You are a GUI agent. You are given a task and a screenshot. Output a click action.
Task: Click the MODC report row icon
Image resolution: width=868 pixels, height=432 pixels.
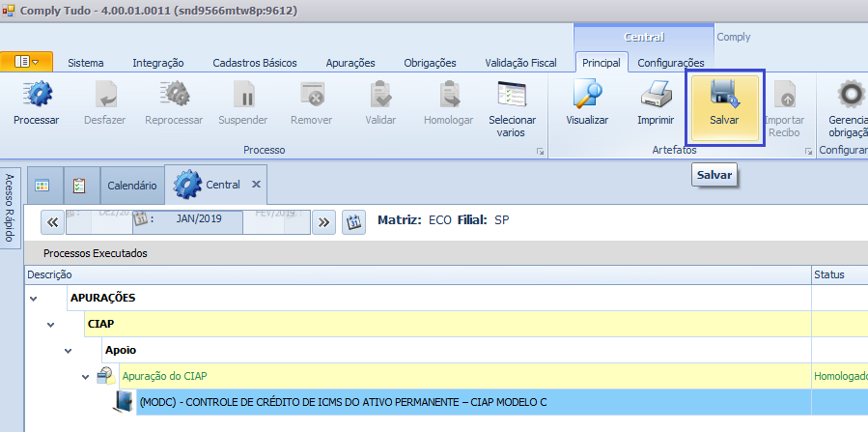[124, 401]
